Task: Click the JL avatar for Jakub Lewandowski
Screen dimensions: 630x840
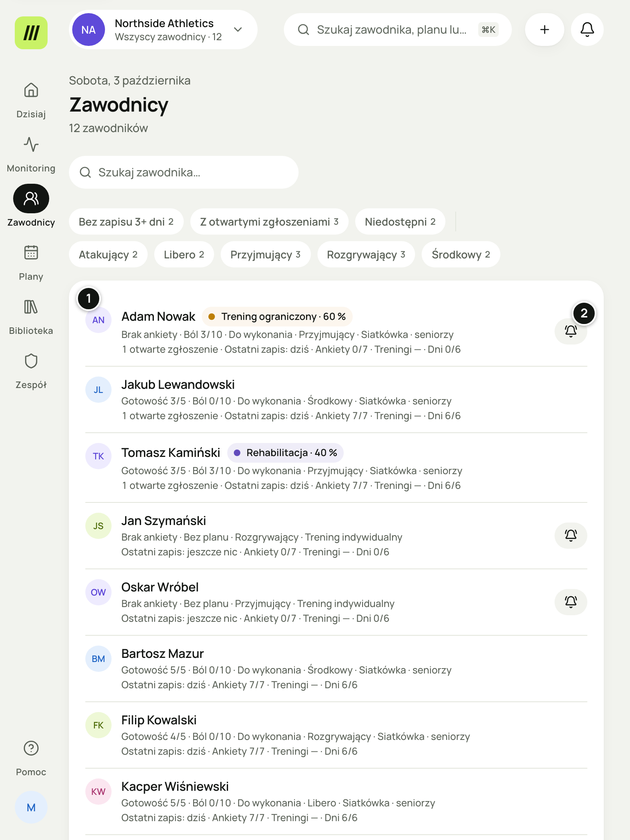Action: 98,390
